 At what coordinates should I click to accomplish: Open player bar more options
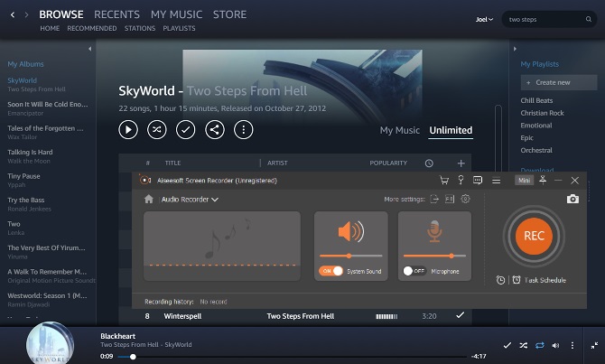coord(572,345)
